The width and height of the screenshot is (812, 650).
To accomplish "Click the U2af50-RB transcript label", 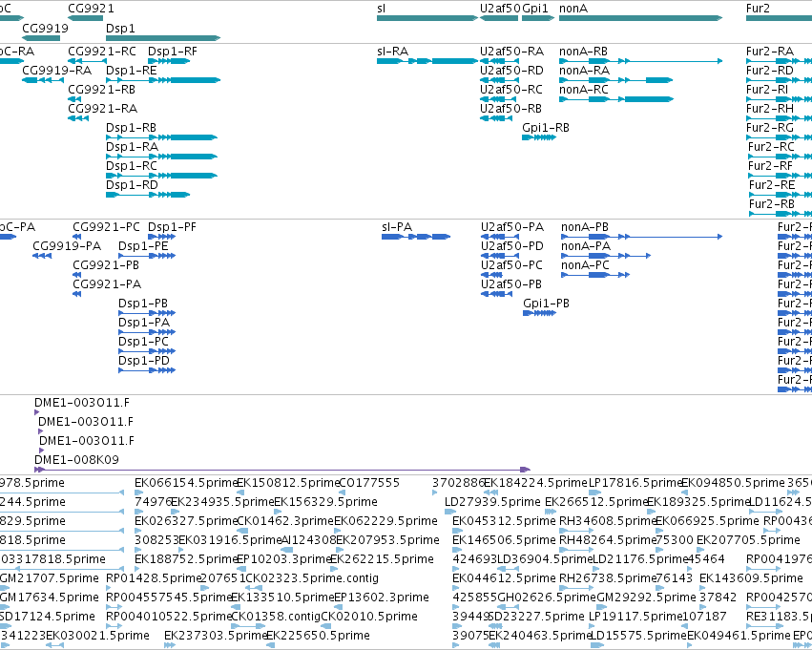I will [x=510, y=109].
